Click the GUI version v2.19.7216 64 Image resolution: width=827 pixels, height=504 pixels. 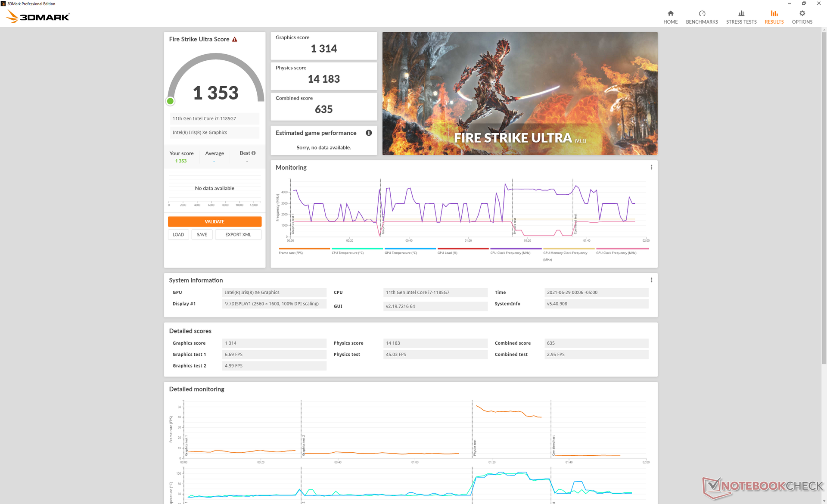tap(435, 306)
